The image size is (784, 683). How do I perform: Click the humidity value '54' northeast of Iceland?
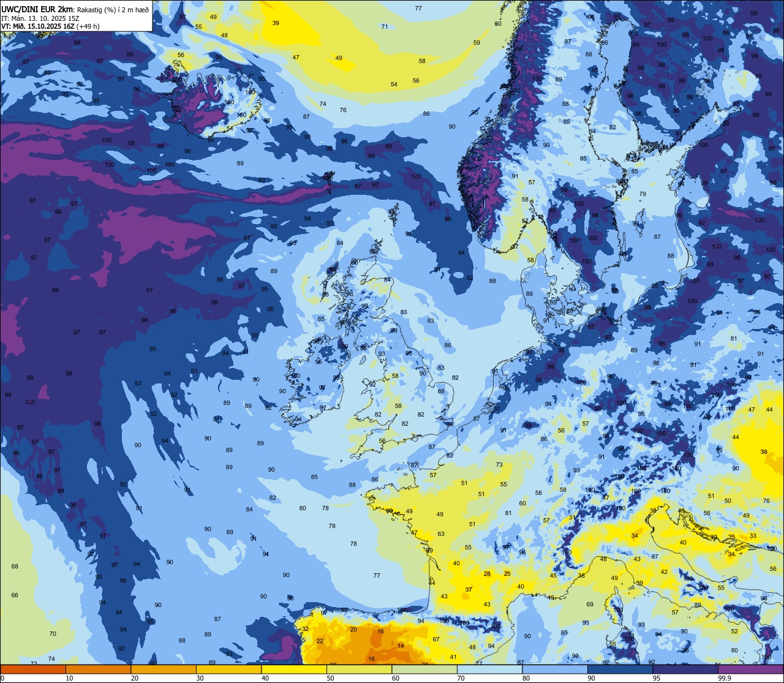(394, 85)
